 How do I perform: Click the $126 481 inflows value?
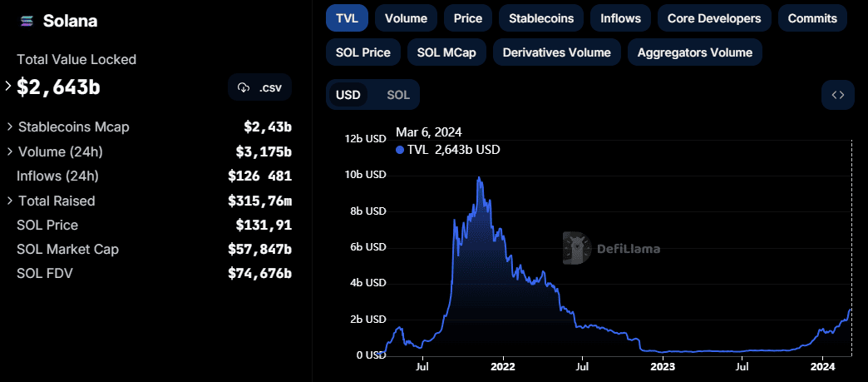tap(259, 176)
